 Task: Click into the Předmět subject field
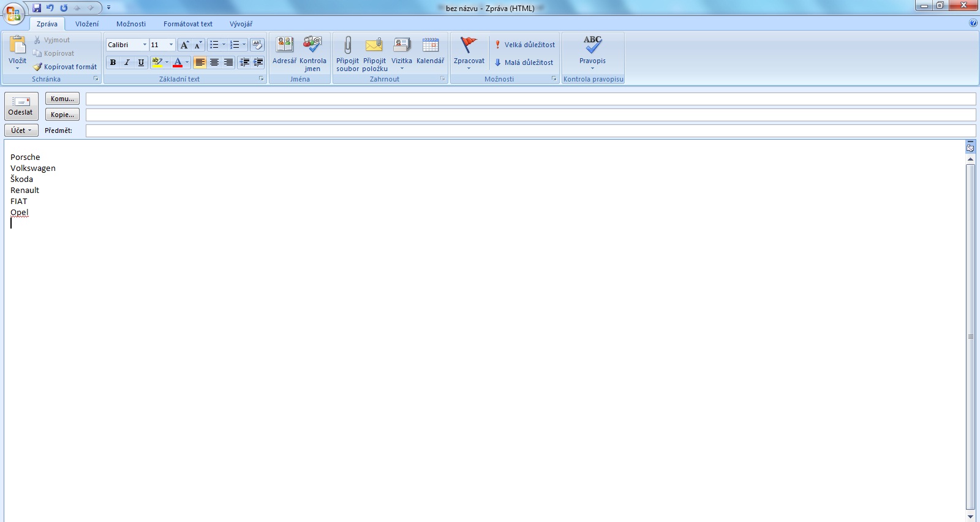pos(530,130)
